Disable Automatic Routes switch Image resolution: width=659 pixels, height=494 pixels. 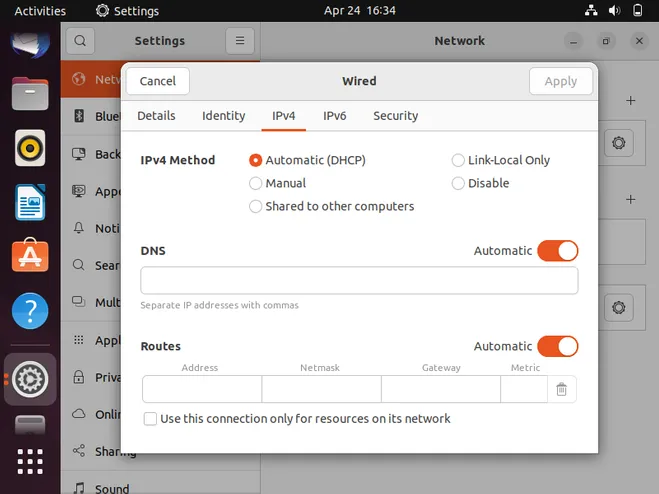point(557,347)
